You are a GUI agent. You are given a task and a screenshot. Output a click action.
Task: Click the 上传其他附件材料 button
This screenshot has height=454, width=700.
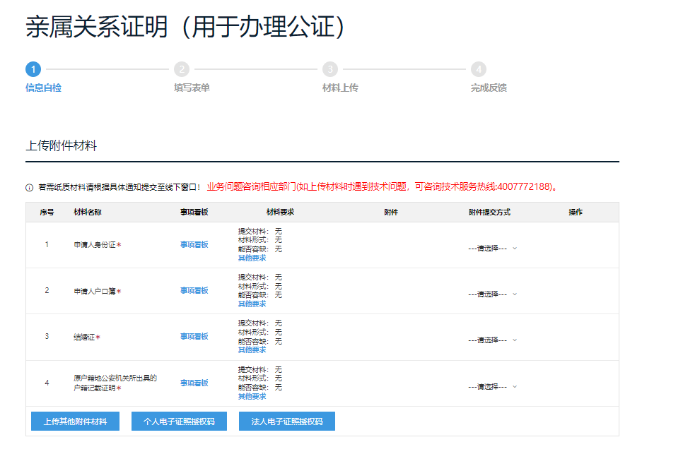(75, 422)
